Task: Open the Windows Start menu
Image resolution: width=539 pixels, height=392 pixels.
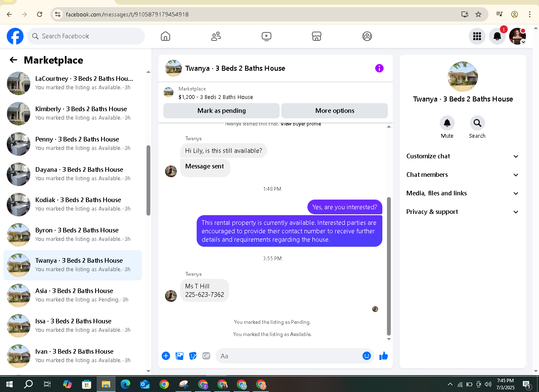Action: (x=9, y=384)
